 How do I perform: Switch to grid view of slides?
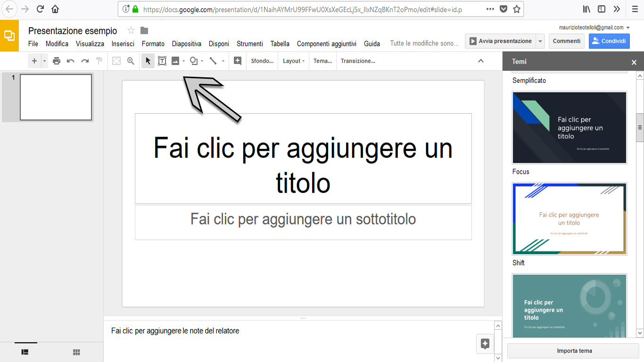click(76, 352)
